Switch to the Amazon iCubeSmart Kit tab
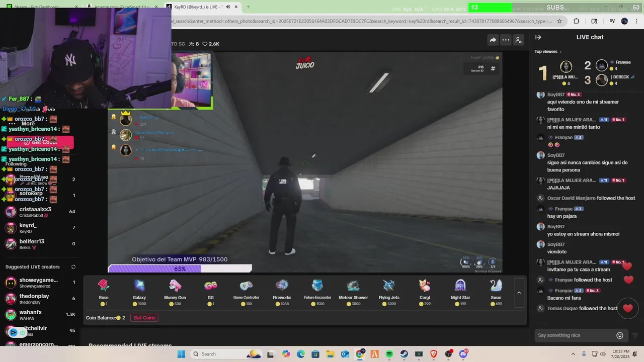The width and height of the screenshot is (644, 362). (123, 7)
